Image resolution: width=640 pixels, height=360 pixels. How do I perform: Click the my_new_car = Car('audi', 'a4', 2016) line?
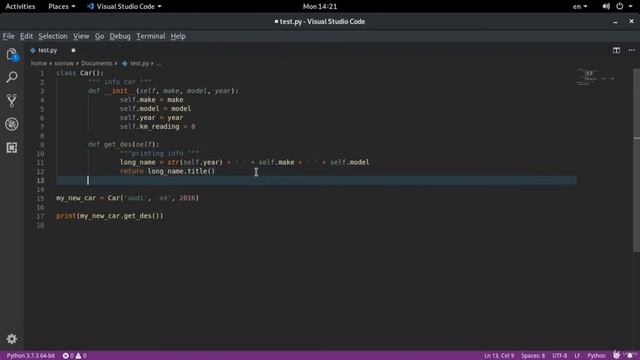click(127, 198)
